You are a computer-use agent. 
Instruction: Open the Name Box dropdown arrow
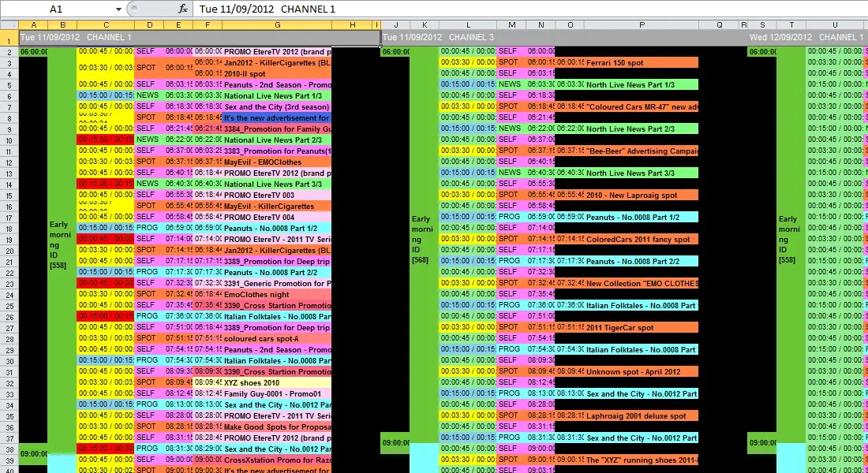tap(118, 9)
